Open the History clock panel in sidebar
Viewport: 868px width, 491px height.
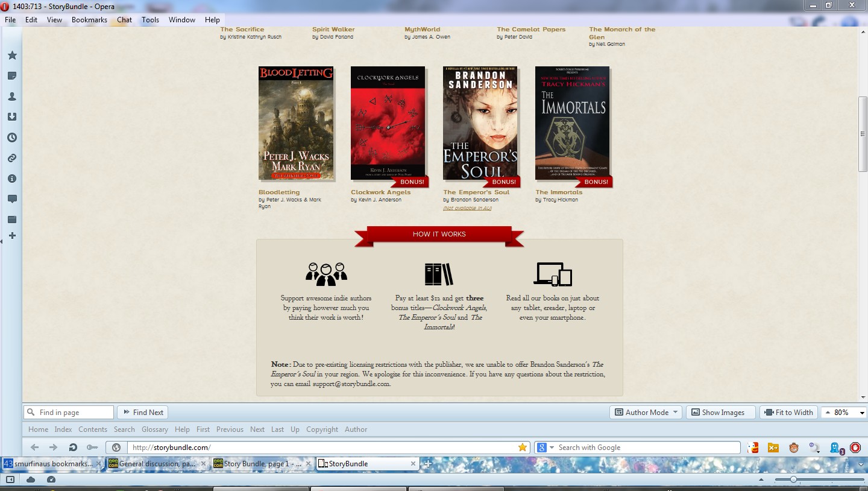click(x=11, y=138)
